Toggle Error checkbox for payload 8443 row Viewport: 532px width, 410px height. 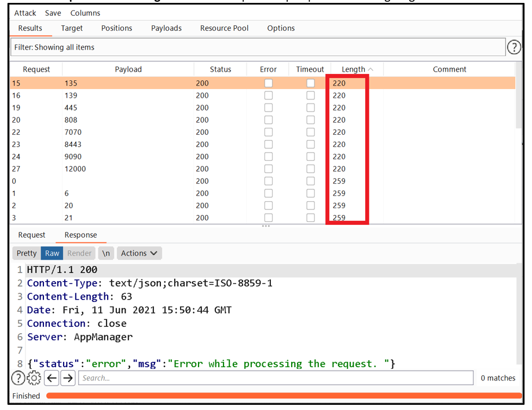269,145
